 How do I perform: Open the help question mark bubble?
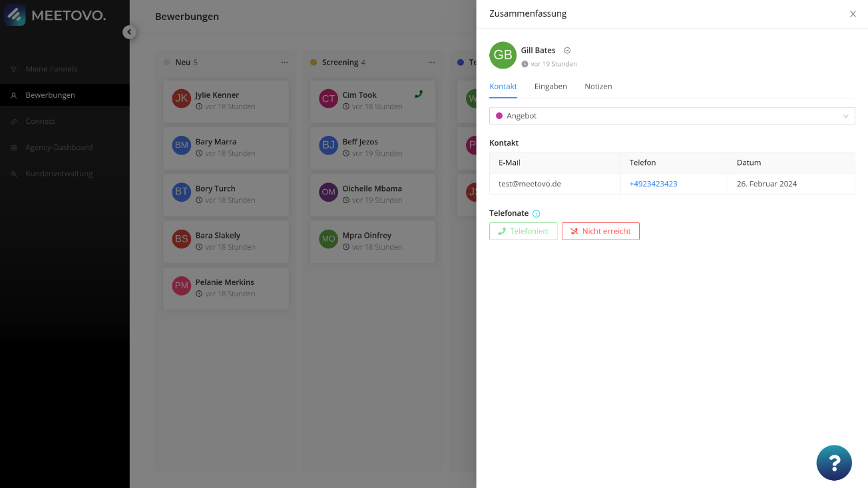(833, 463)
